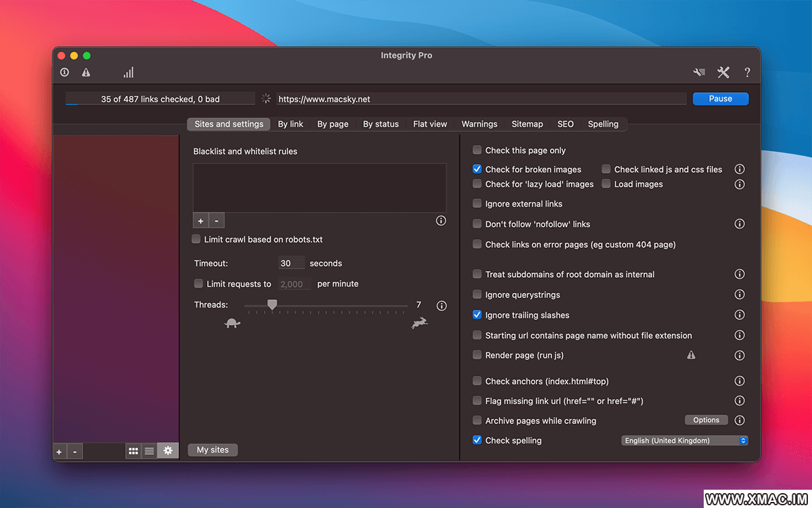This screenshot has width=812, height=508.
Task: Remove a blacklist rule with the minus button
Action: 217,221
